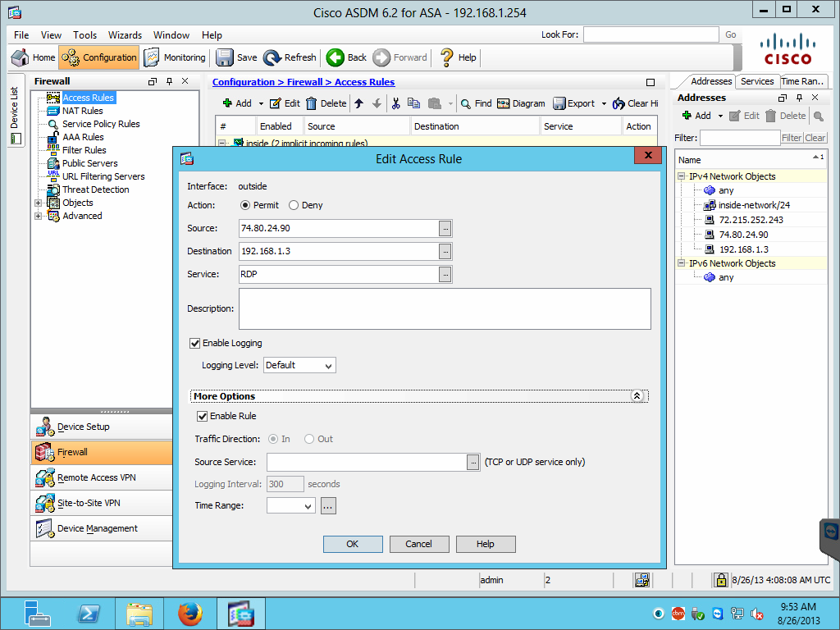Collapse IPv6 Network Objects group

[682, 263]
